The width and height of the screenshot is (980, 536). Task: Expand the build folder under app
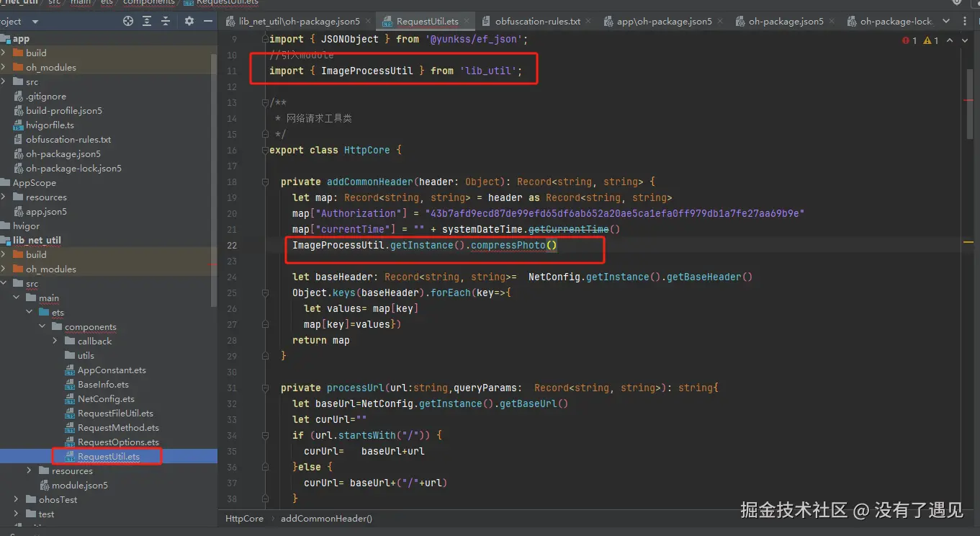pos(4,53)
